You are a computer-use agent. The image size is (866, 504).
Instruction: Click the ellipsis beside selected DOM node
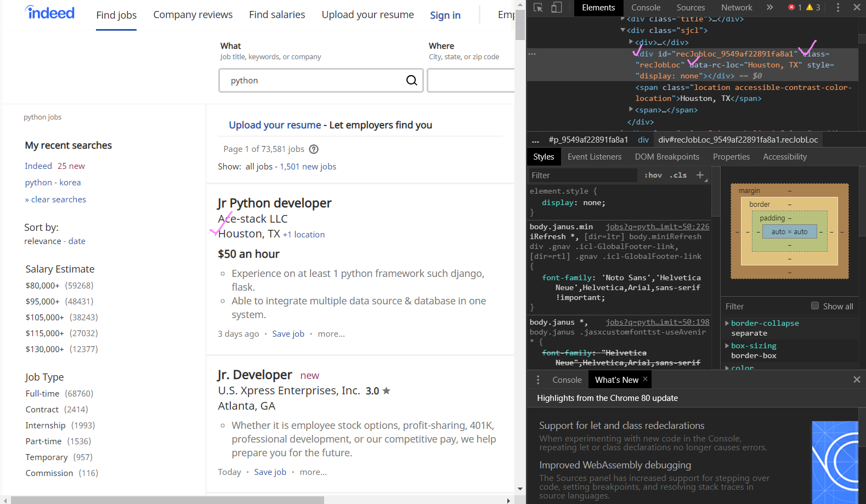[x=532, y=54]
